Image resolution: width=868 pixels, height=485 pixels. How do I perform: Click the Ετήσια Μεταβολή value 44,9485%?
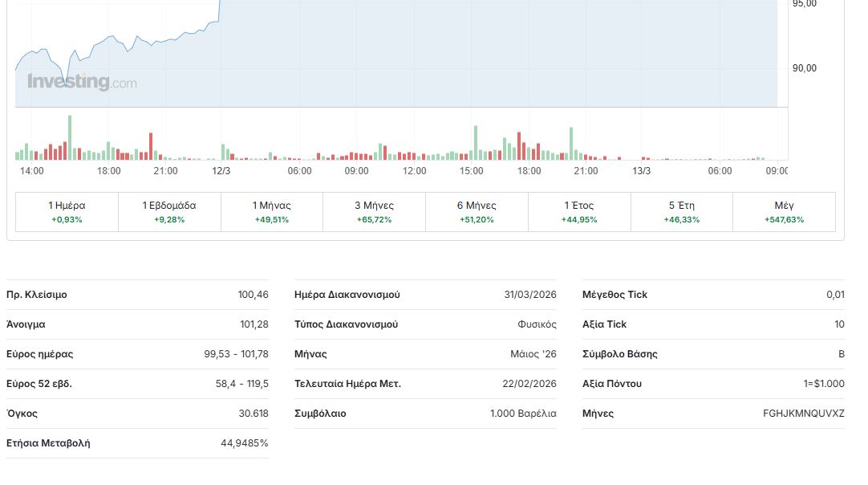click(x=244, y=443)
